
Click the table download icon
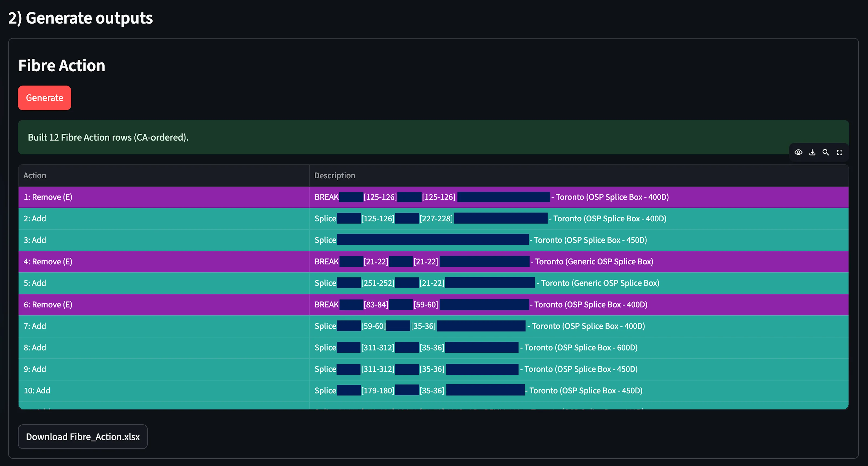coord(812,152)
